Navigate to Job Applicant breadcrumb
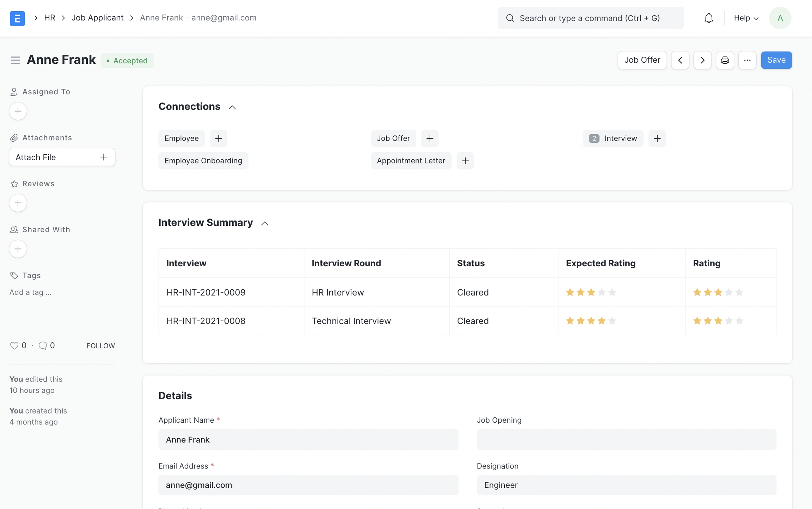 point(97,18)
